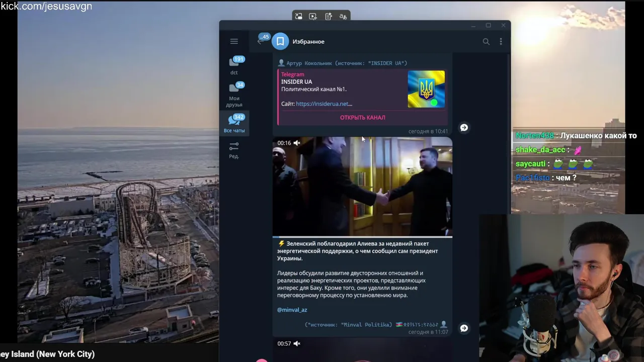Click the Pac1fisto username in stream chat

(x=533, y=178)
